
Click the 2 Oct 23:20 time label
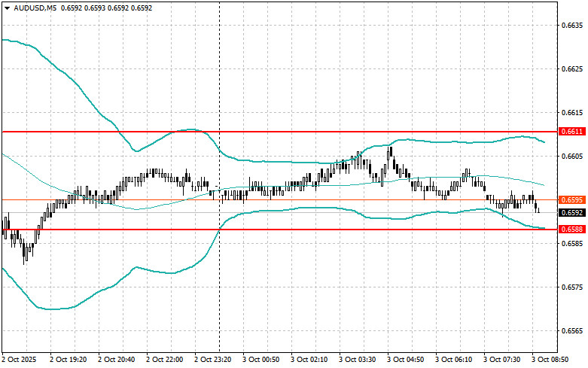tap(212, 360)
